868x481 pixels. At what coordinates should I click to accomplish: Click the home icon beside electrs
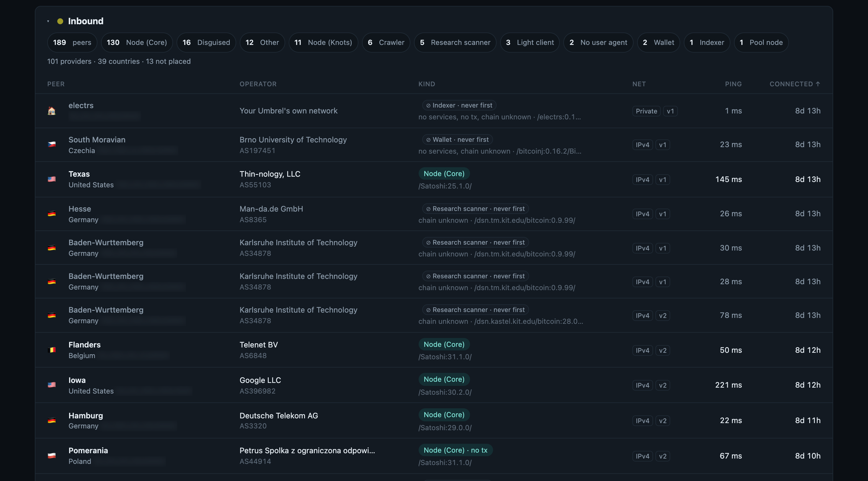(x=52, y=110)
